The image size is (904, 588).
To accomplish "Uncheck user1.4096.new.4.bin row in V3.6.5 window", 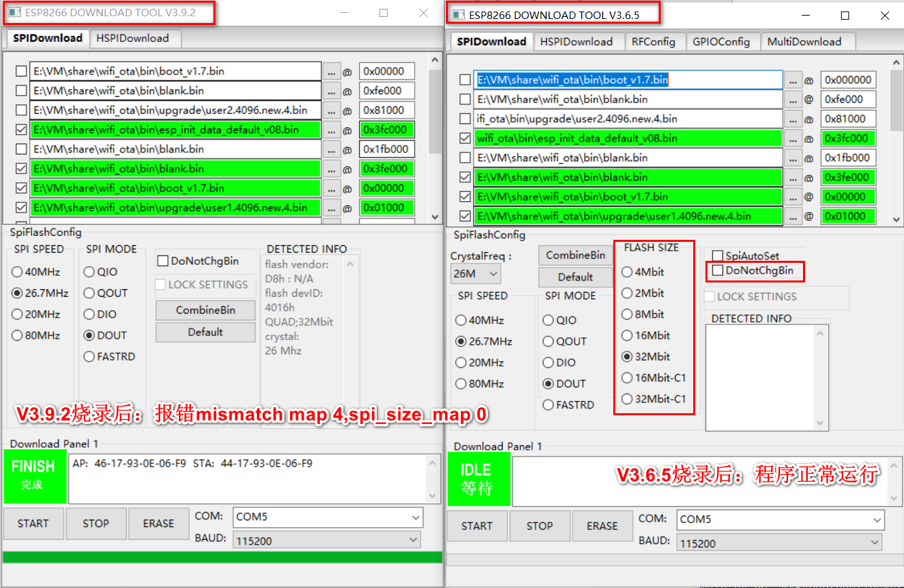I will pos(465,217).
